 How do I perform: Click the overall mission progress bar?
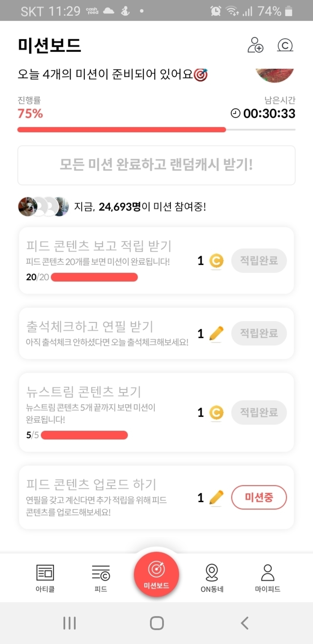tap(156, 130)
